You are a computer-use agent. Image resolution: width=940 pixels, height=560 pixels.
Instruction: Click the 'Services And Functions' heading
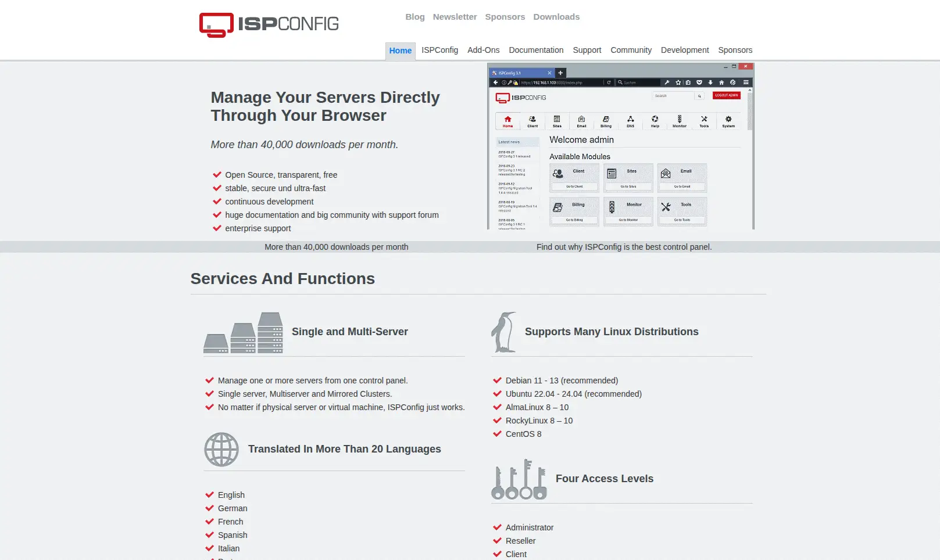point(283,279)
